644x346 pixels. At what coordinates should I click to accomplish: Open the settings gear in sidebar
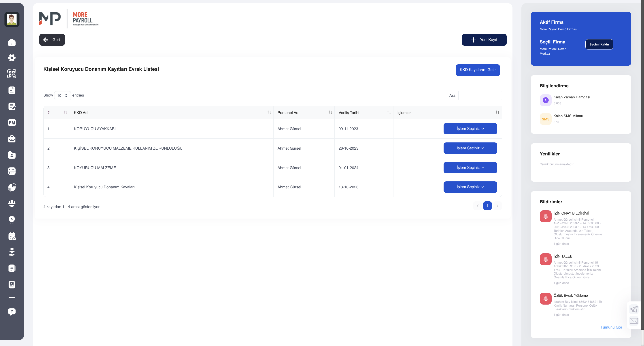click(x=12, y=58)
